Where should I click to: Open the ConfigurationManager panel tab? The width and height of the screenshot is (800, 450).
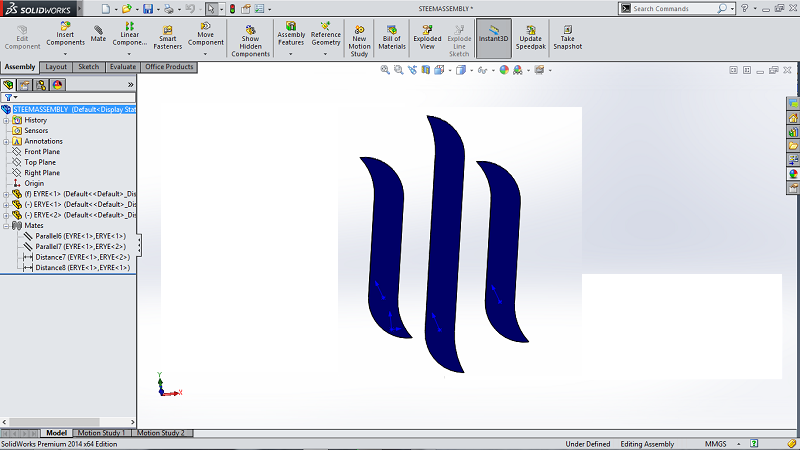pos(41,85)
